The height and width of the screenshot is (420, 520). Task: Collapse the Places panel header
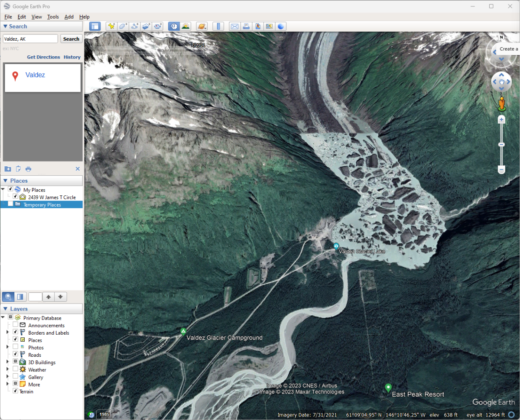(41, 181)
